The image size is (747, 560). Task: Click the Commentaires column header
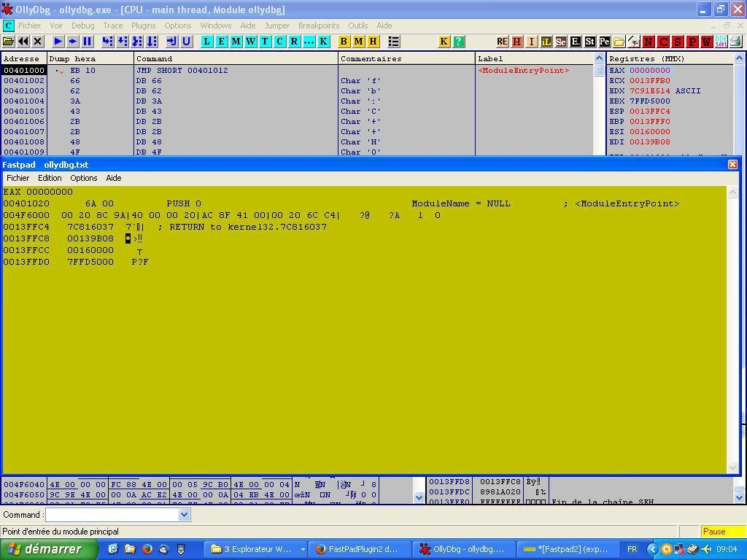click(x=406, y=58)
